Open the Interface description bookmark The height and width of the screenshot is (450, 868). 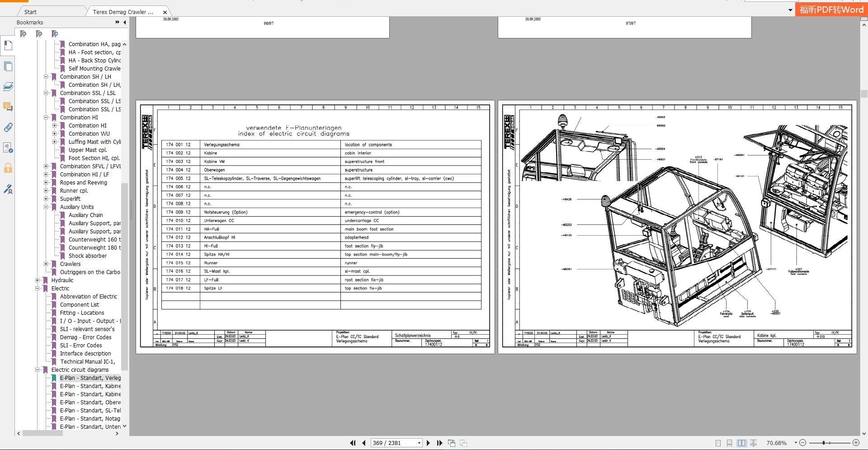(85, 354)
